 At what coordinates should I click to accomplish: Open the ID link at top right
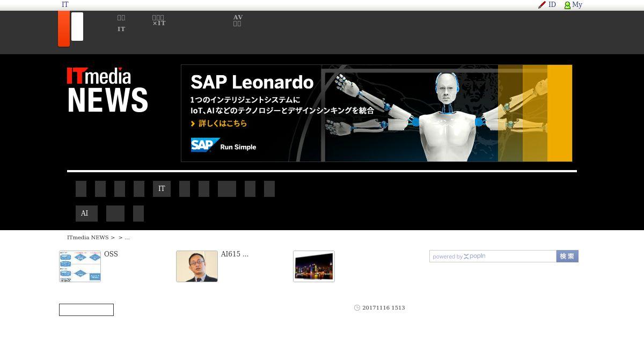pyautogui.click(x=552, y=4)
